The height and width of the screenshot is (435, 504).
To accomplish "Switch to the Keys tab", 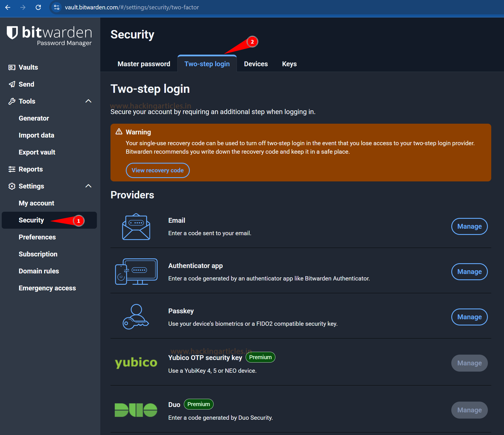I will tap(289, 64).
